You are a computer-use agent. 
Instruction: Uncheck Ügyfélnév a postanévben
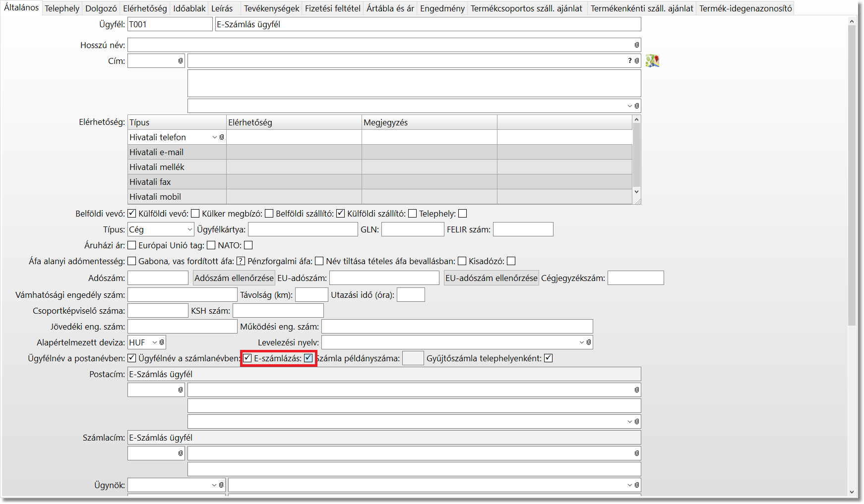(x=132, y=358)
